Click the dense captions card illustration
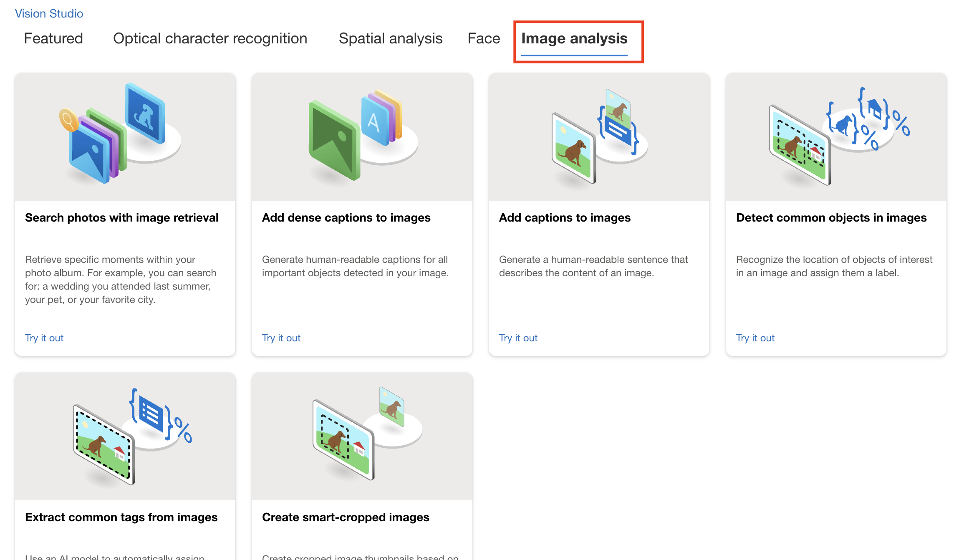 point(362,137)
